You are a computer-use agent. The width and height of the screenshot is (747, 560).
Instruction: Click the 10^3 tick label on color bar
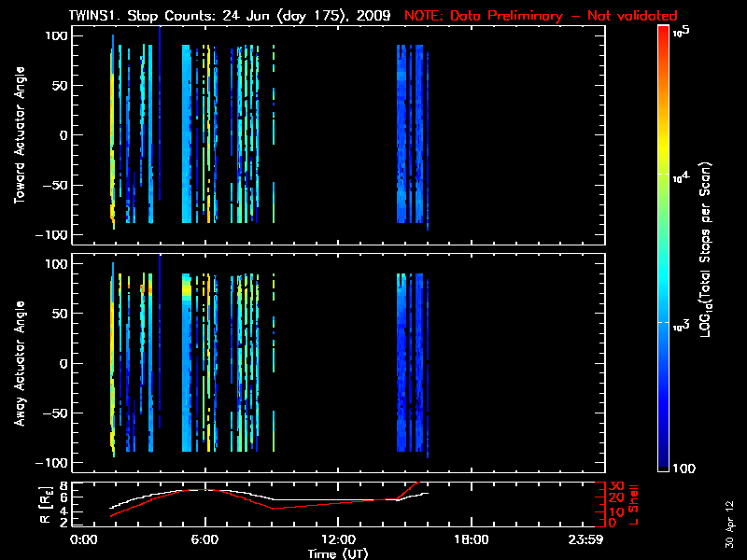(x=682, y=321)
